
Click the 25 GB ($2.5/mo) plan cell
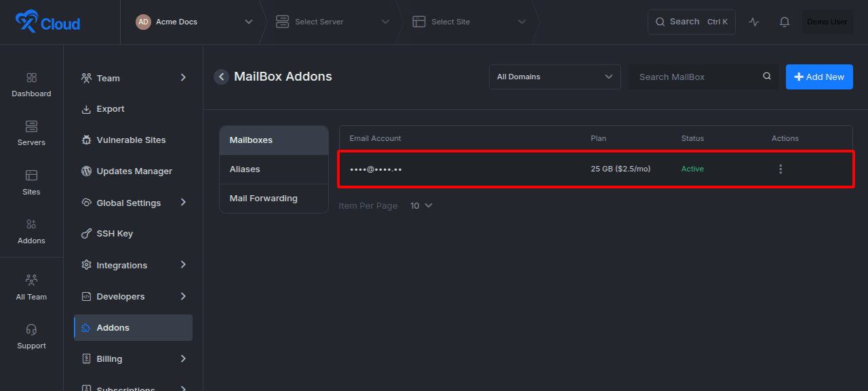tap(620, 169)
